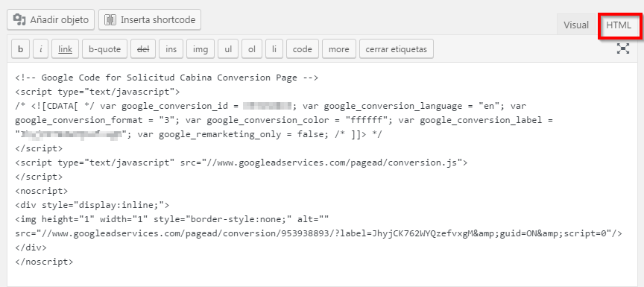Insert a hyperlink with link button

(x=66, y=49)
